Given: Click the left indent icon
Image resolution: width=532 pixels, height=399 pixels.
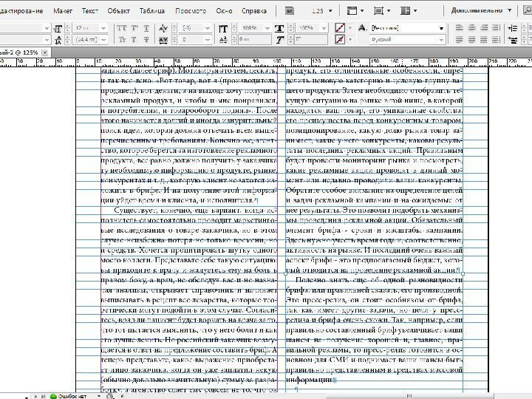Looking at the screenshot, I should click(513, 28).
